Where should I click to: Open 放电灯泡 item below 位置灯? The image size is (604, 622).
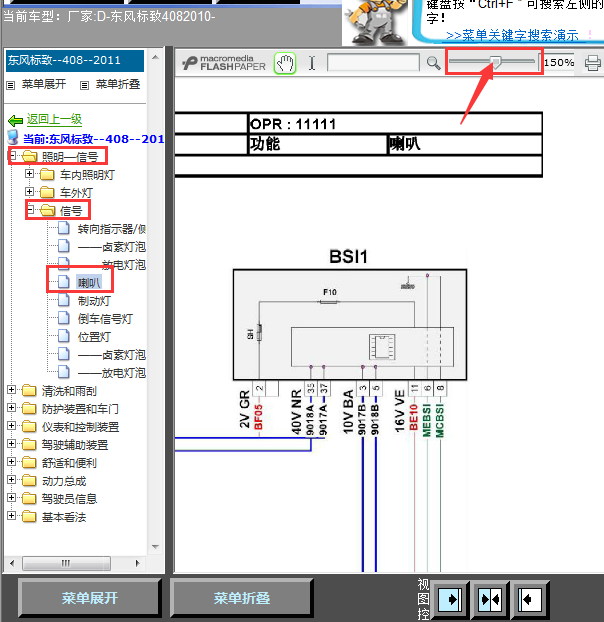(x=112, y=372)
